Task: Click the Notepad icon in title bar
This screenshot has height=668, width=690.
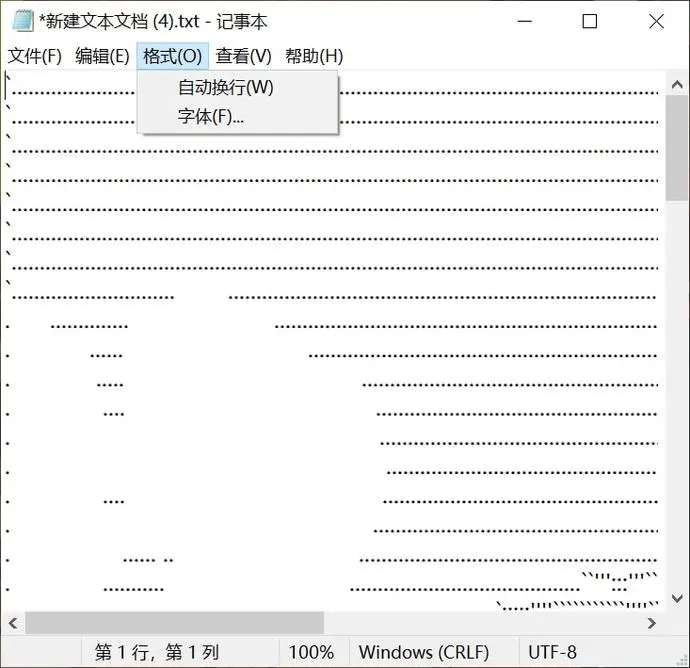Action: (x=23, y=21)
